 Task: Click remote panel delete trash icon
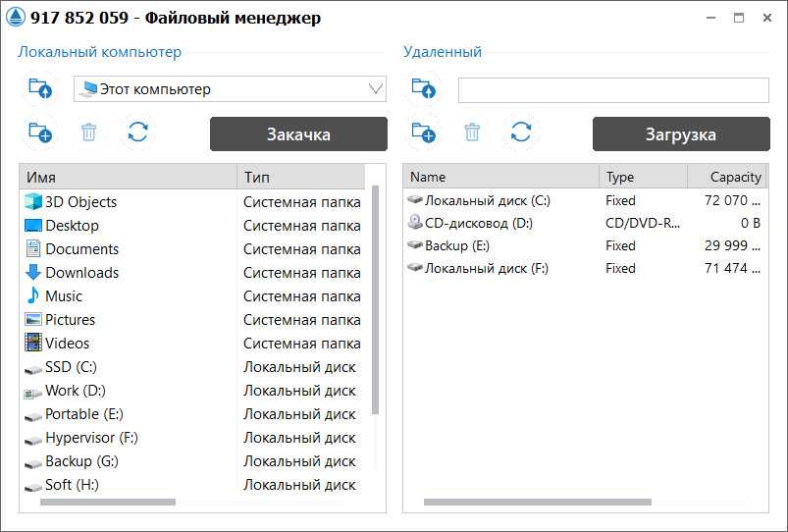472,133
